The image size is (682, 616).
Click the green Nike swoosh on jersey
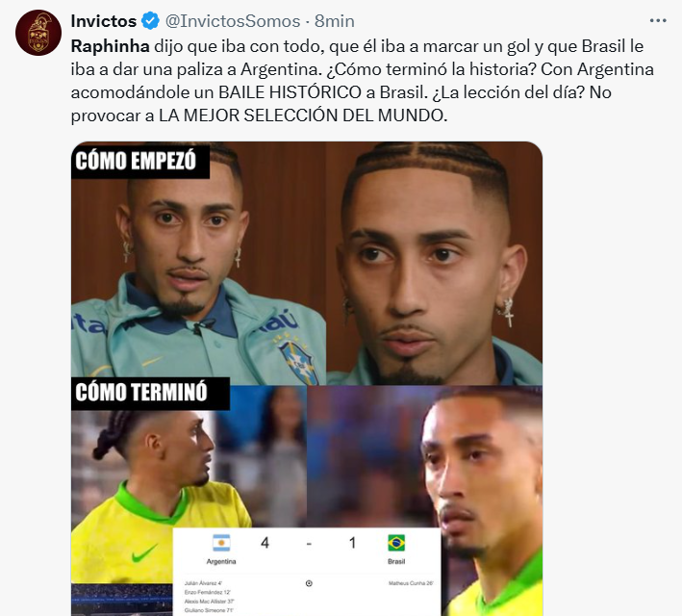click(x=144, y=553)
